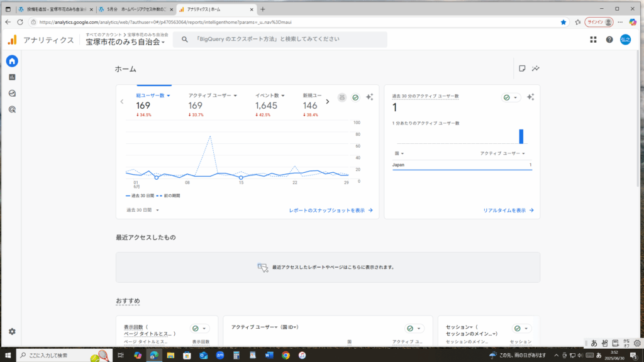Open the browser favorites list icon

[578, 22]
